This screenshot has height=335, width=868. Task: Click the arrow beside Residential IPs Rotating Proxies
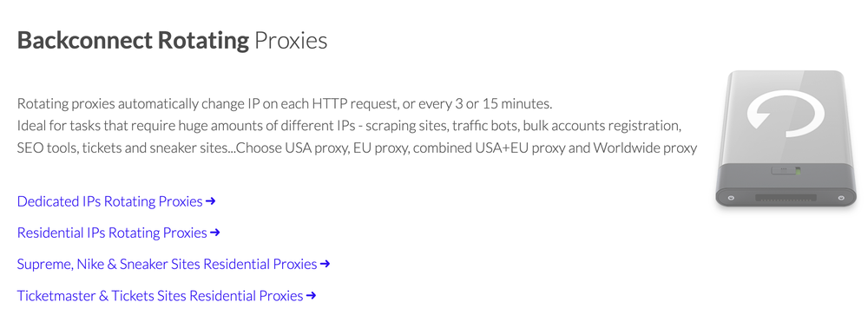click(214, 233)
